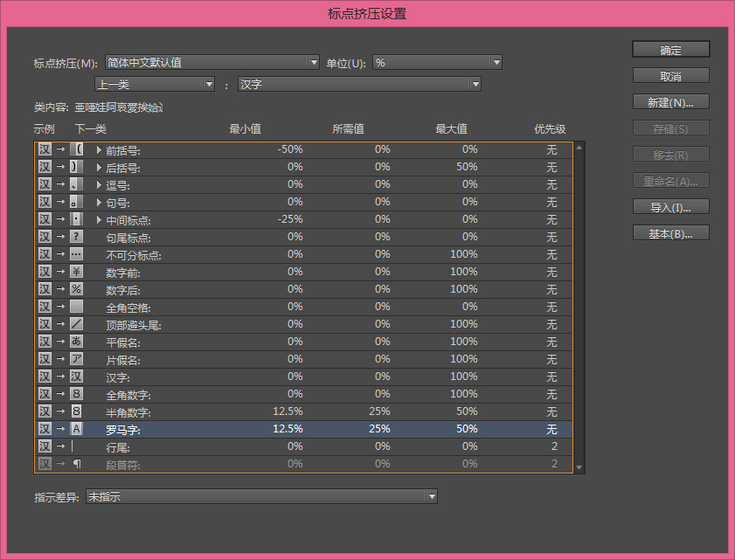Open the 单位 unit dropdown showing %
The image size is (735, 560).
496,62
